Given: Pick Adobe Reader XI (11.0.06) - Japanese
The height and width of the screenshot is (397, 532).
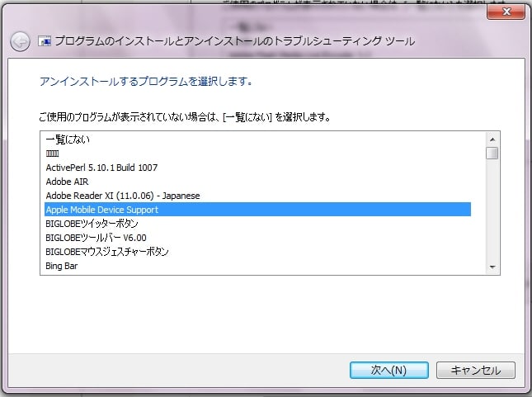Looking at the screenshot, I should point(257,196).
